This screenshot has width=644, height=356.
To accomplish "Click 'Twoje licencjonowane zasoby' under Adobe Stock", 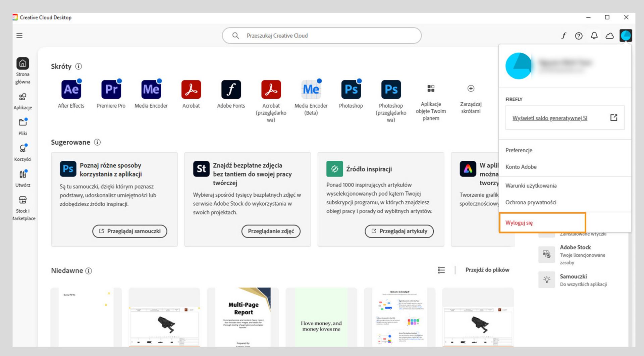I will pyautogui.click(x=583, y=259).
